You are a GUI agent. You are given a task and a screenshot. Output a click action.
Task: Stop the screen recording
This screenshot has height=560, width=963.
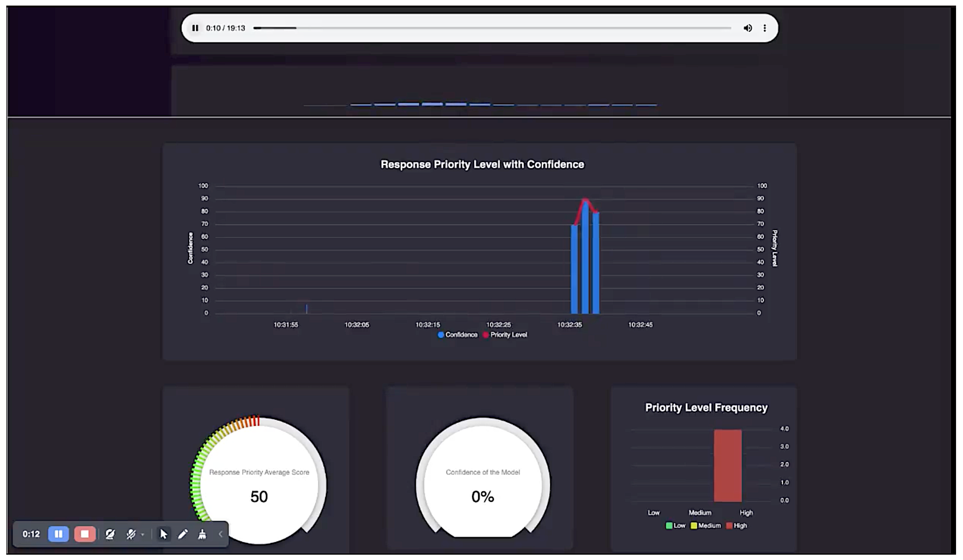(84, 534)
